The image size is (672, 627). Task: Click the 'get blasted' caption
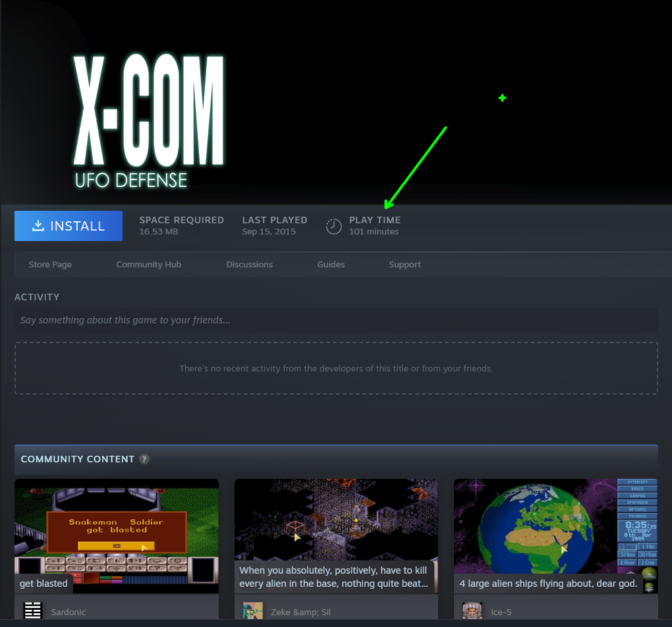coord(43,584)
